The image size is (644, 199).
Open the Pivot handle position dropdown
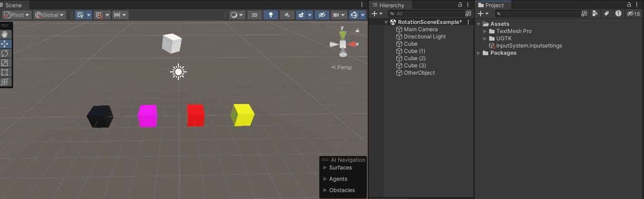17,15
